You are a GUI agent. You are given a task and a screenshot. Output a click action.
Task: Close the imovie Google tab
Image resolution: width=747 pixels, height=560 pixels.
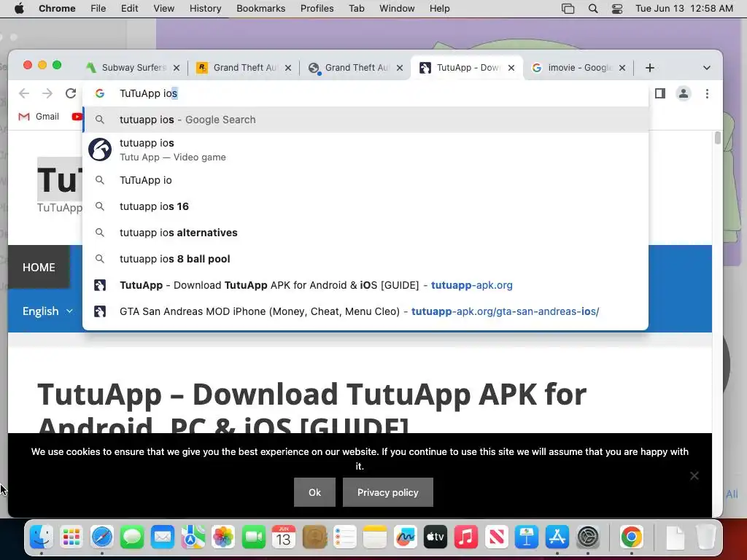622,68
